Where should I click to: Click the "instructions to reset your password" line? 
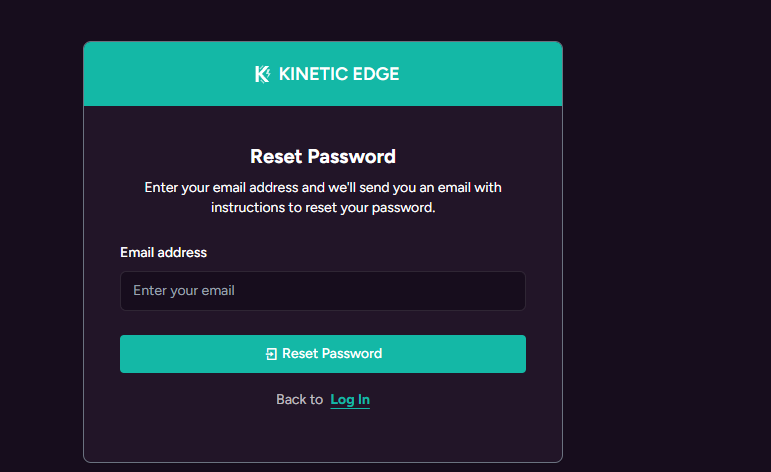(322, 208)
